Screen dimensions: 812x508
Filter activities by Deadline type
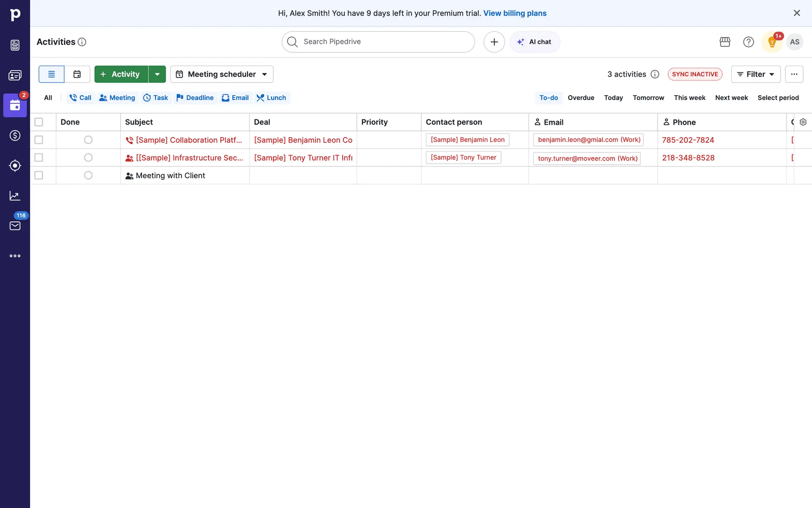coord(195,98)
